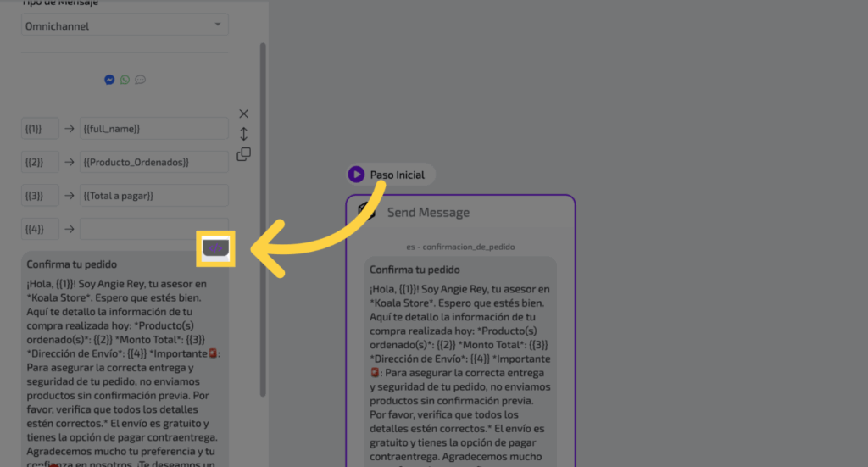Select the Paso Inicial label
This screenshot has width=868, height=467.
point(398,175)
